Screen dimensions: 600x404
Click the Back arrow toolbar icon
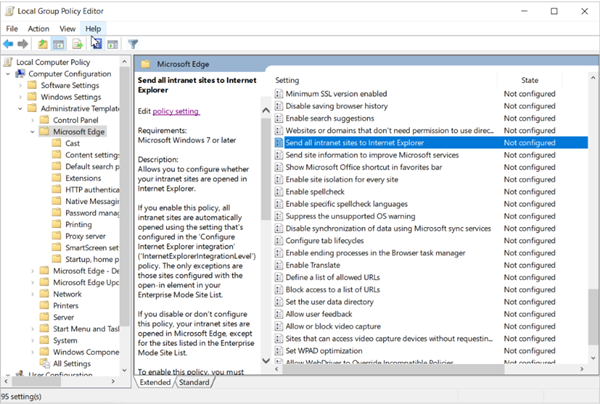pyautogui.click(x=8, y=44)
